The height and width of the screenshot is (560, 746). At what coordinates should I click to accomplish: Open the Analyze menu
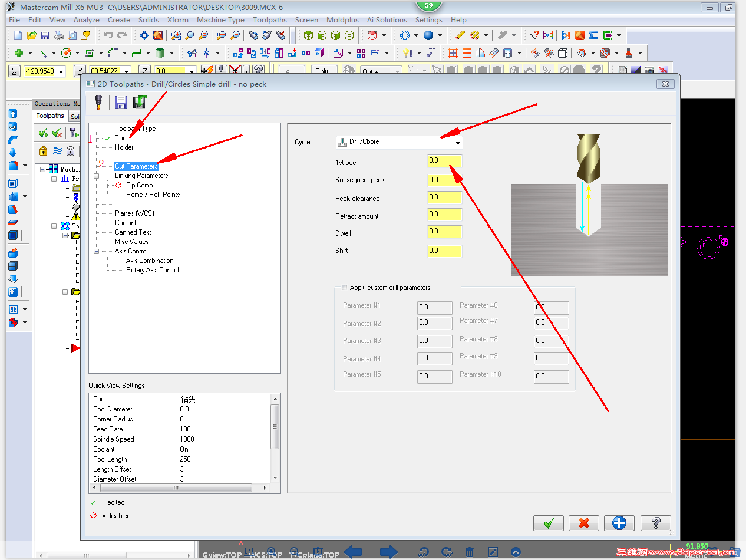87,19
